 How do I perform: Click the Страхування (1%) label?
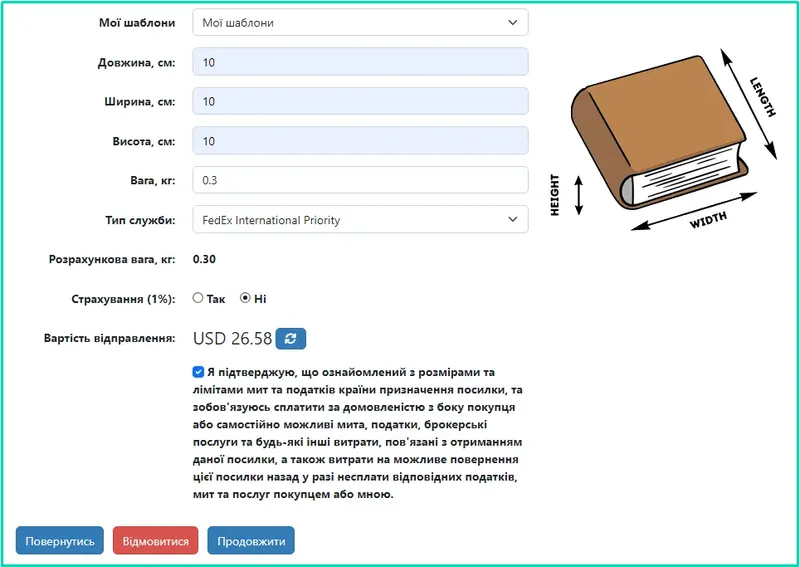(123, 299)
